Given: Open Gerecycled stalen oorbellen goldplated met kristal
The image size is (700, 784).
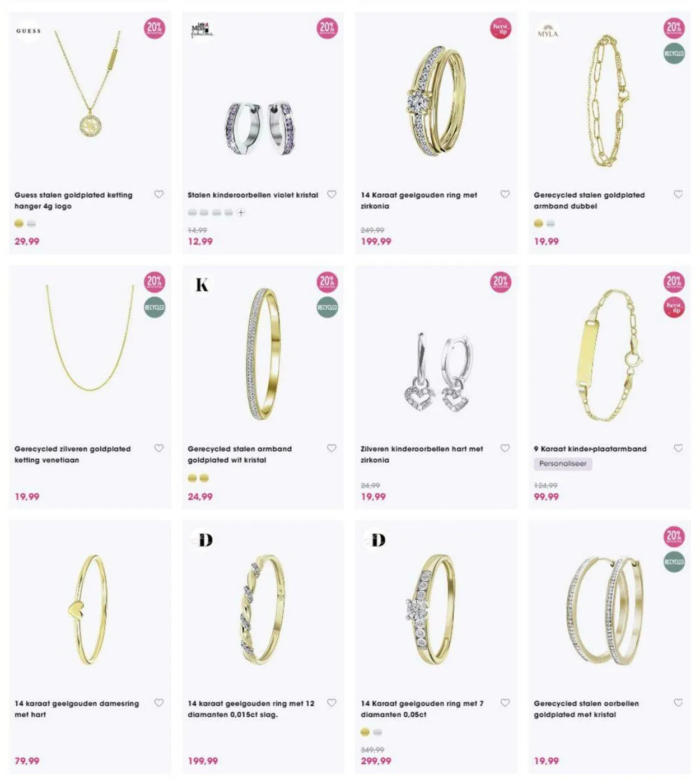Looking at the screenshot, I should pyautogui.click(x=586, y=709).
